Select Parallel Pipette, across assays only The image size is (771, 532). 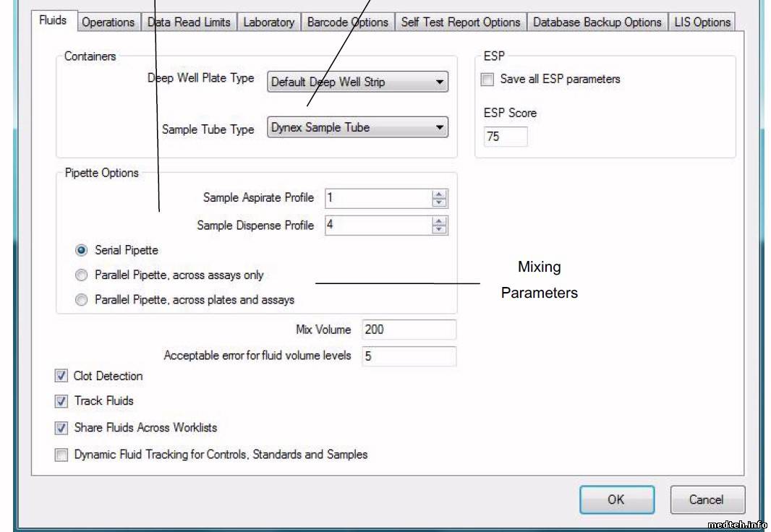click(x=82, y=275)
